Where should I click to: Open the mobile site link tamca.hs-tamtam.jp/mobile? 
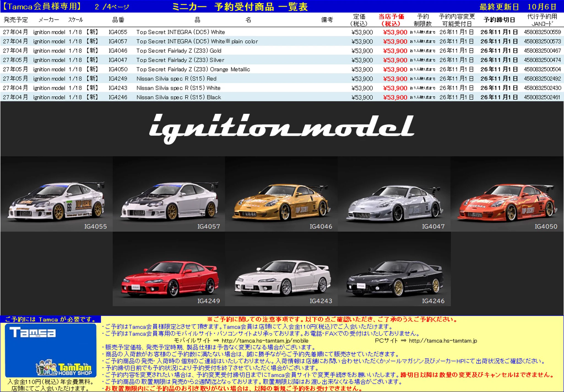(265, 341)
